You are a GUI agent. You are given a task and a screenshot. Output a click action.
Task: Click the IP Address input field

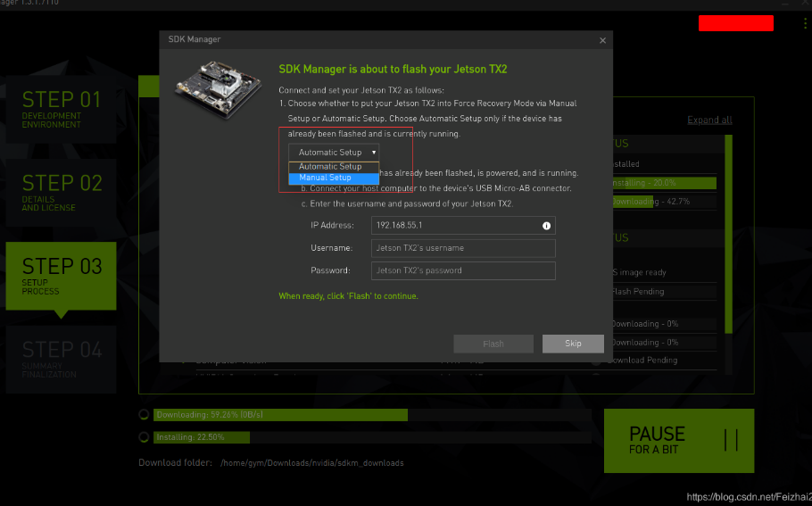tap(463, 226)
